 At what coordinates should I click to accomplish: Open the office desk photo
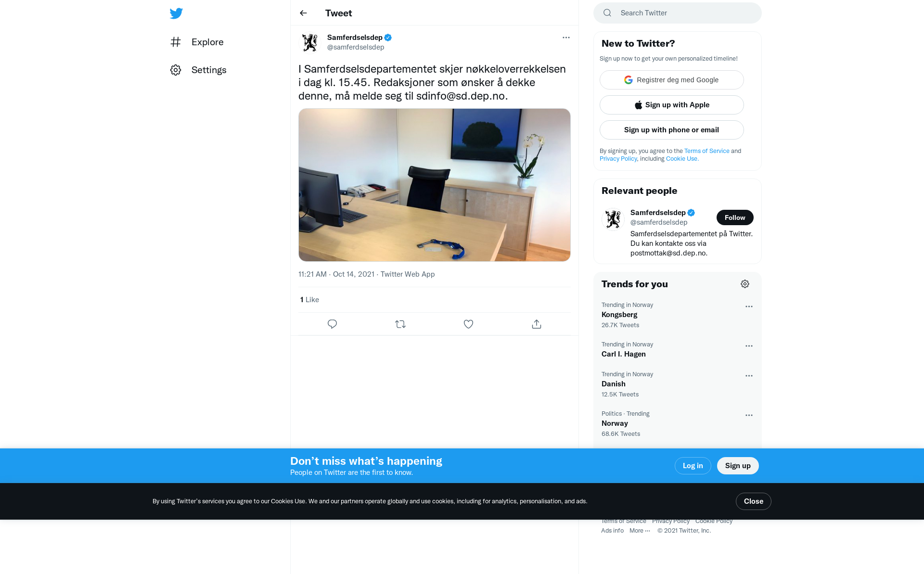[435, 185]
